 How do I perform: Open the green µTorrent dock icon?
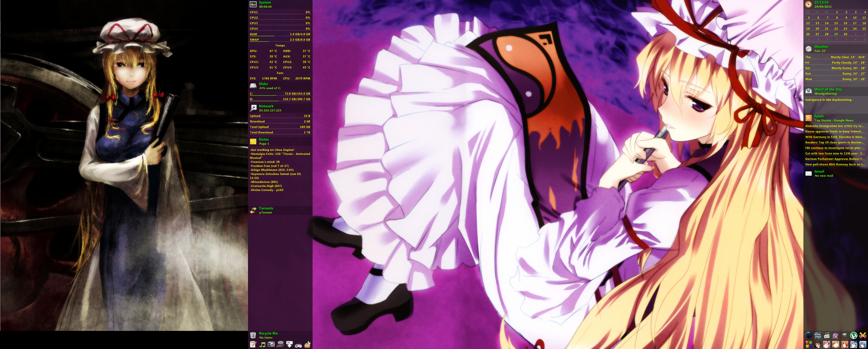[854, 335]
